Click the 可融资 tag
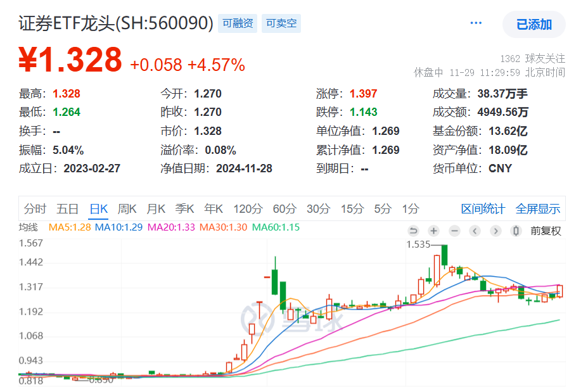Viewport: 588px width, 387px height. pos(238,23)
